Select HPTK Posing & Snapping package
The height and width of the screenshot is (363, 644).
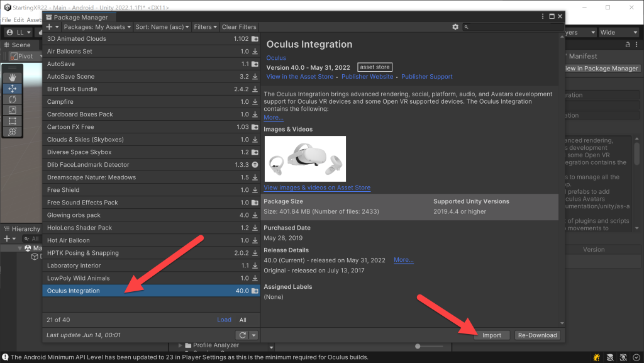[x=151, y=253]
